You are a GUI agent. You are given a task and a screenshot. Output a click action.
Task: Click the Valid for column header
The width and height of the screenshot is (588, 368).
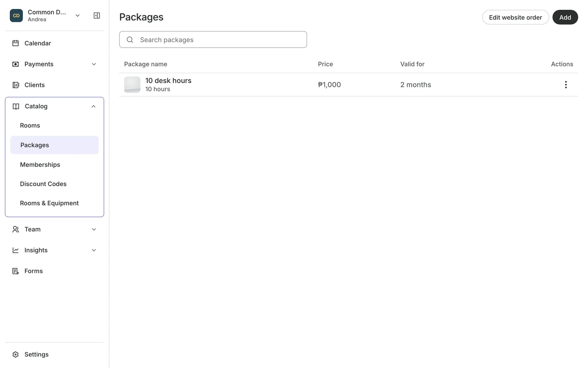pyautogui.click(x=412, y=64)
